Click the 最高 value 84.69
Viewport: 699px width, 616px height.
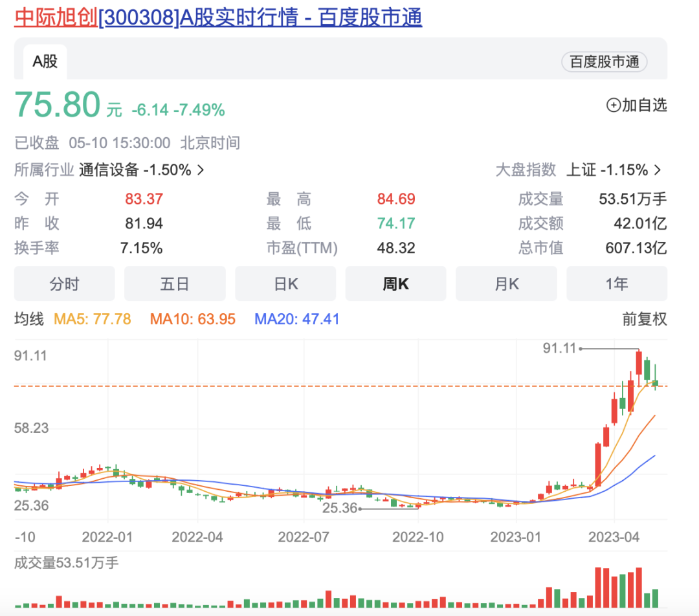point(396,199)
